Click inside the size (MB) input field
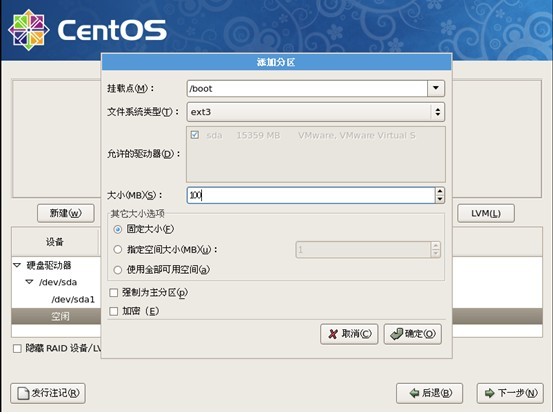 (x=311, y=195)
